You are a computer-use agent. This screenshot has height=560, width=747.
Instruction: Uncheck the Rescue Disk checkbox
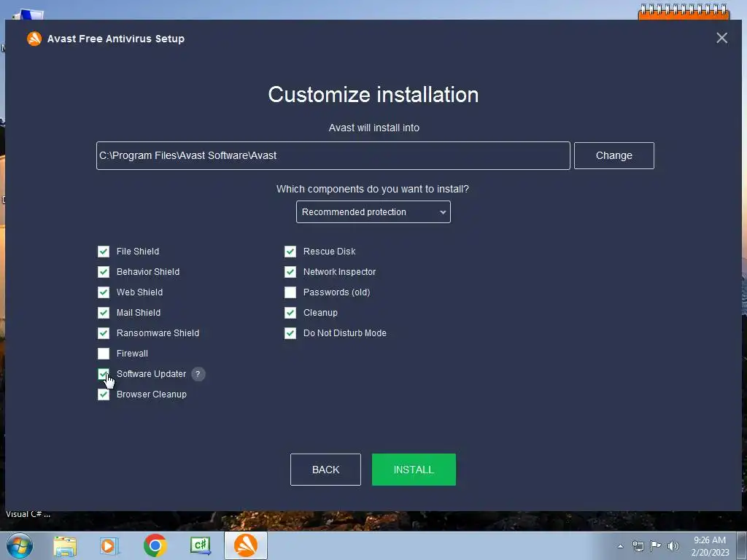pyautogui.click(x=290, y=252)
